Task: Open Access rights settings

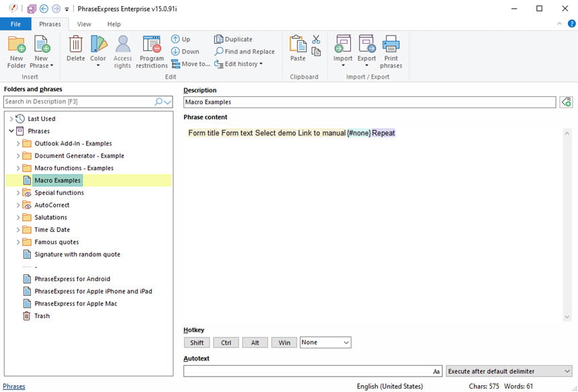Action: click(122, 52)
